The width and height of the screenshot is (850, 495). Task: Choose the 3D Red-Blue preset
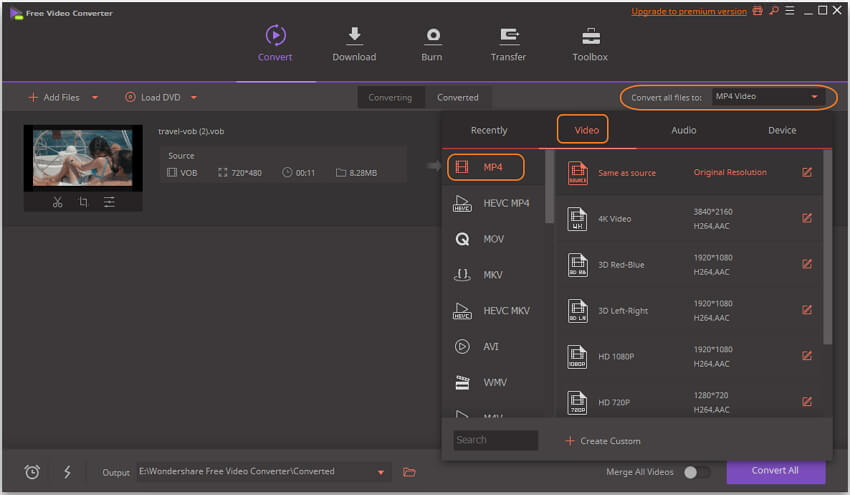[x=688, y=265]
